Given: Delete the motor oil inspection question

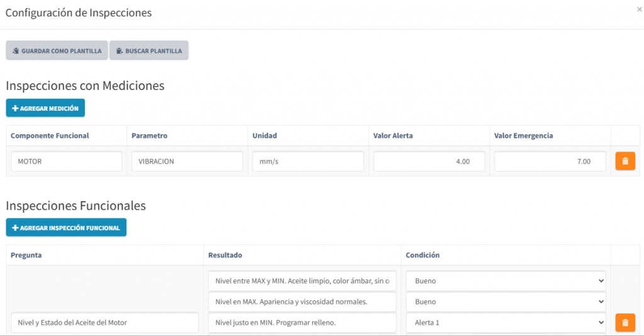Looking at the screenshot, I should [625, 323].
